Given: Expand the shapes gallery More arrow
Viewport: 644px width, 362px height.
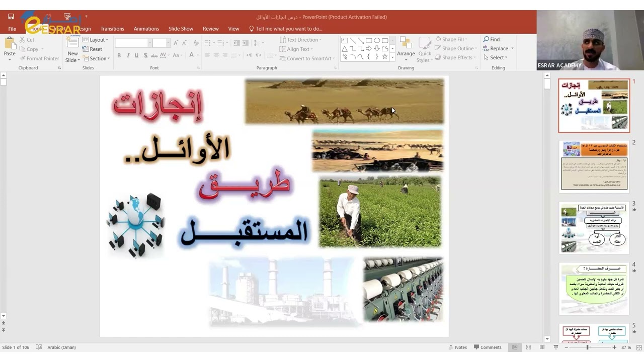Looking at the screenshot, I should 392,57.
